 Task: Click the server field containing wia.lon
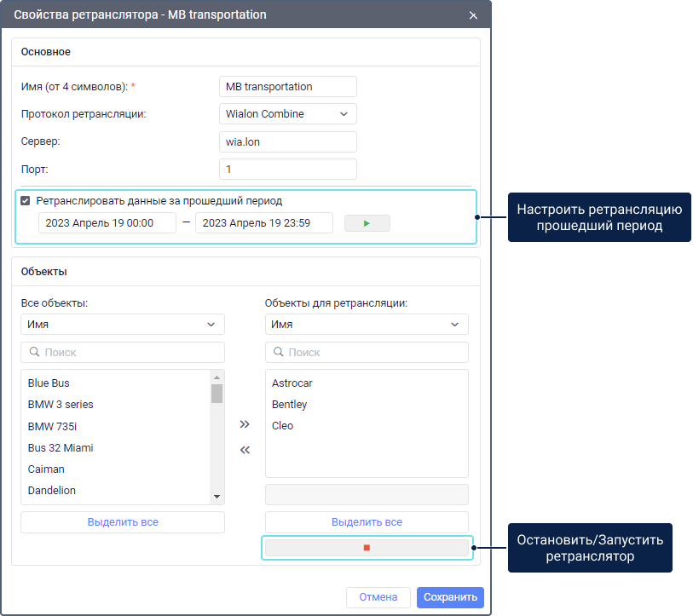click(287, 141)
